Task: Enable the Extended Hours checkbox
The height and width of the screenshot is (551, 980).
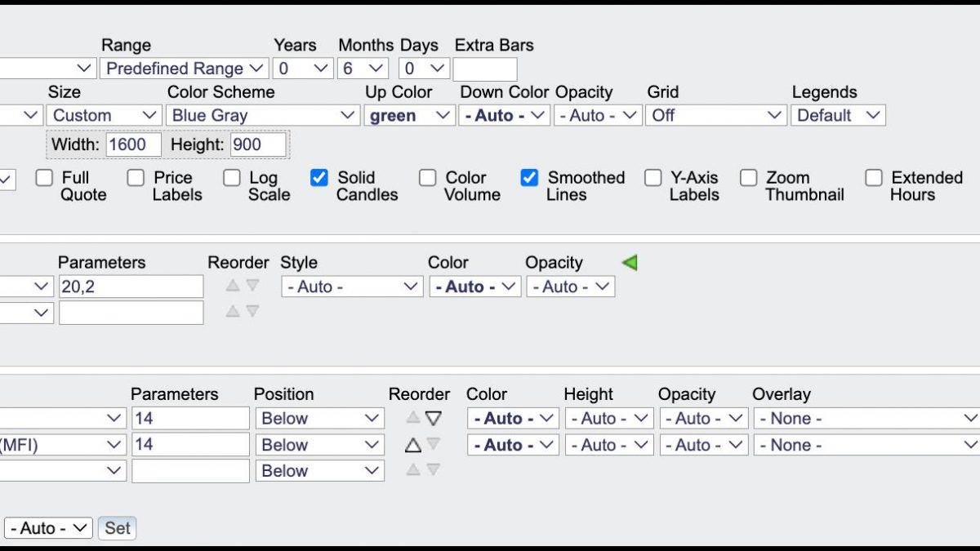Action: (x=874, y=177)
